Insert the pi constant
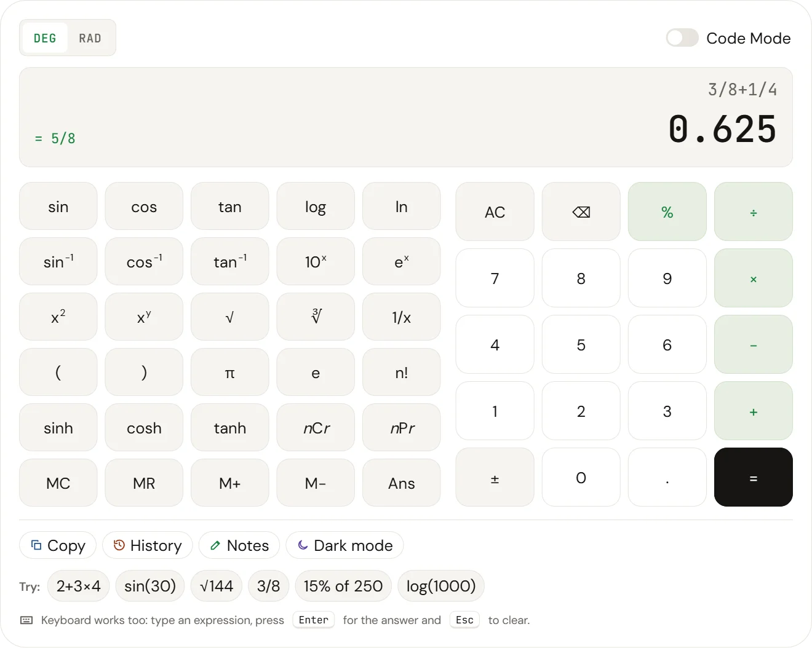Image resolution: width=812 pixels, height=648 pixels. point(230,372)
